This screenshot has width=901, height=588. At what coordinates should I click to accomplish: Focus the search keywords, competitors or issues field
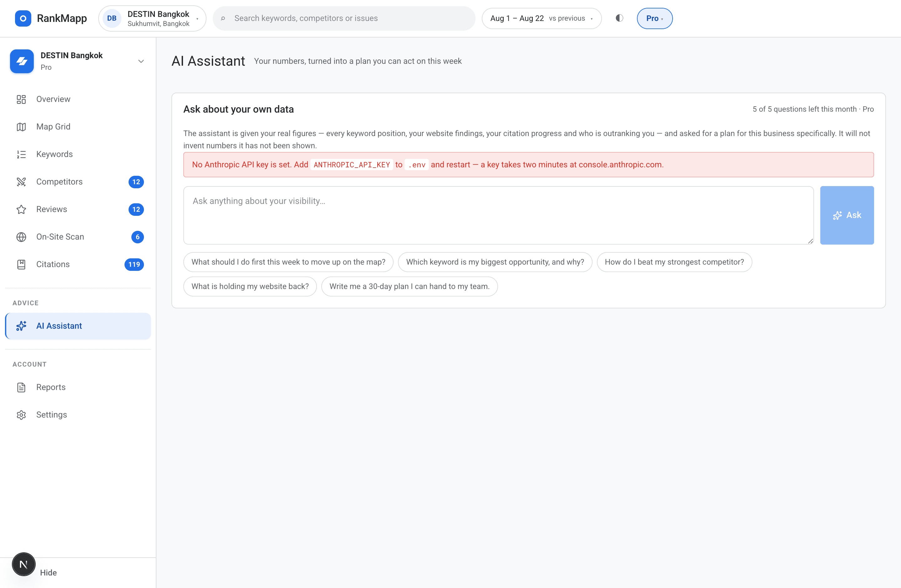pyautogui.click(x=344, y=18)
